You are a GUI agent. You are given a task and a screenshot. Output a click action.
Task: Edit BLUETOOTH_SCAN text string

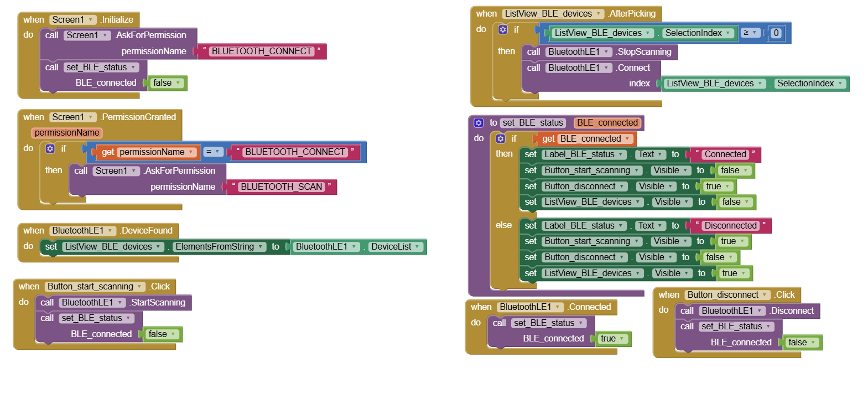coord(282,187)
